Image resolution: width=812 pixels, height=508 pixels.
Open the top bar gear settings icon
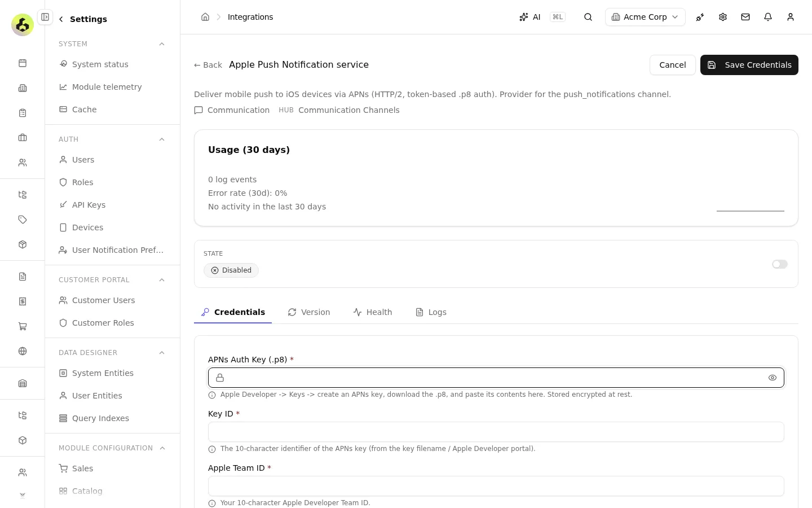(x=723, y=17)
